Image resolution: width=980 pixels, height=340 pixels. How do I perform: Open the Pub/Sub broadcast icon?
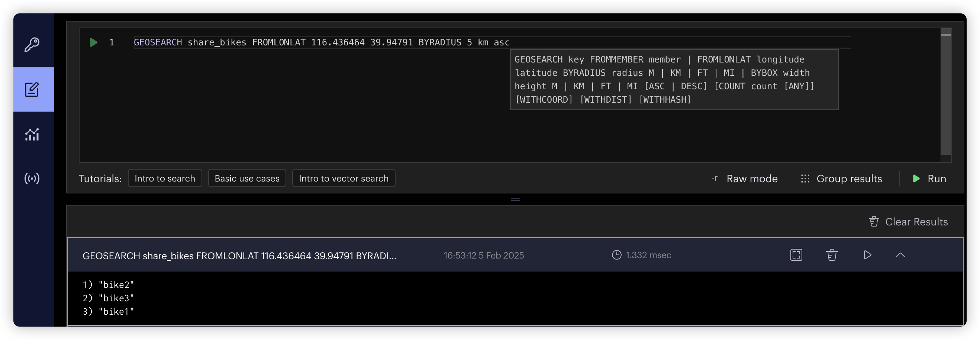pyautogui.click(x=32, y=178)
